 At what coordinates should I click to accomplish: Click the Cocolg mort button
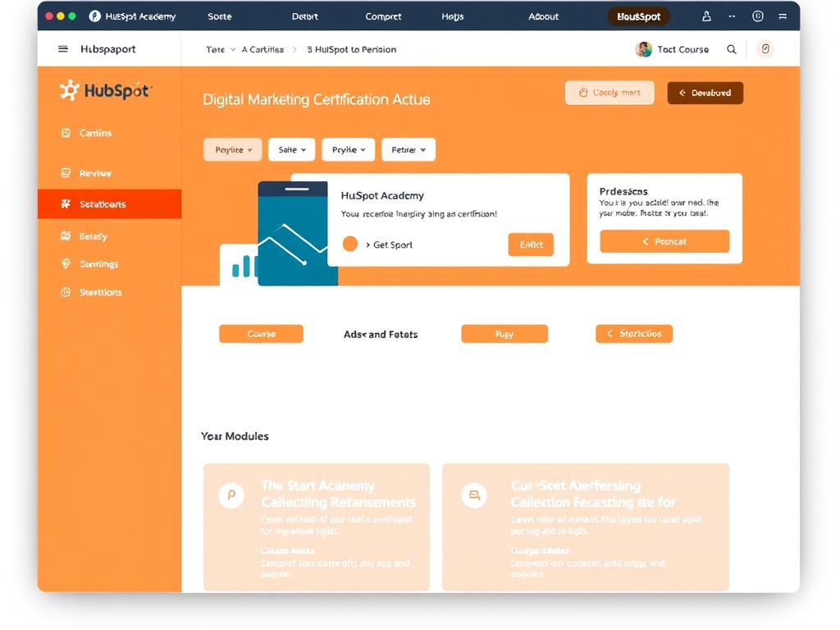609,93
